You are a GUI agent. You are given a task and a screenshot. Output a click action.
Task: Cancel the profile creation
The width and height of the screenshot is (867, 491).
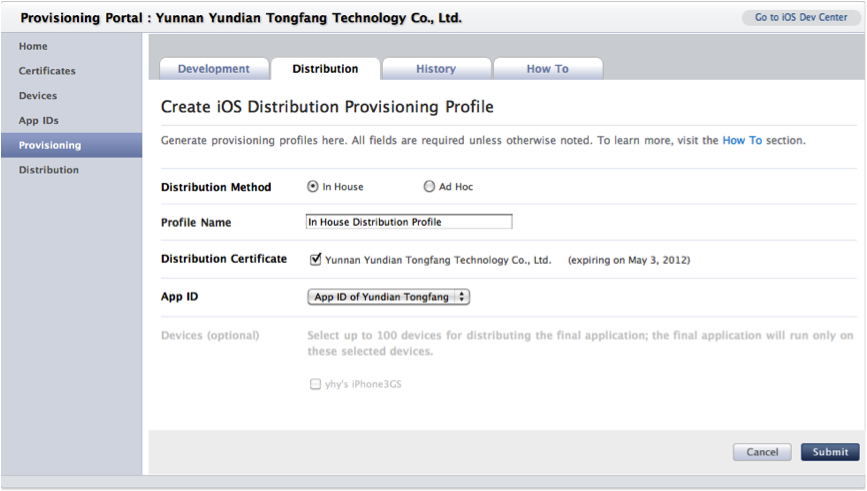[x=762, y=452]
